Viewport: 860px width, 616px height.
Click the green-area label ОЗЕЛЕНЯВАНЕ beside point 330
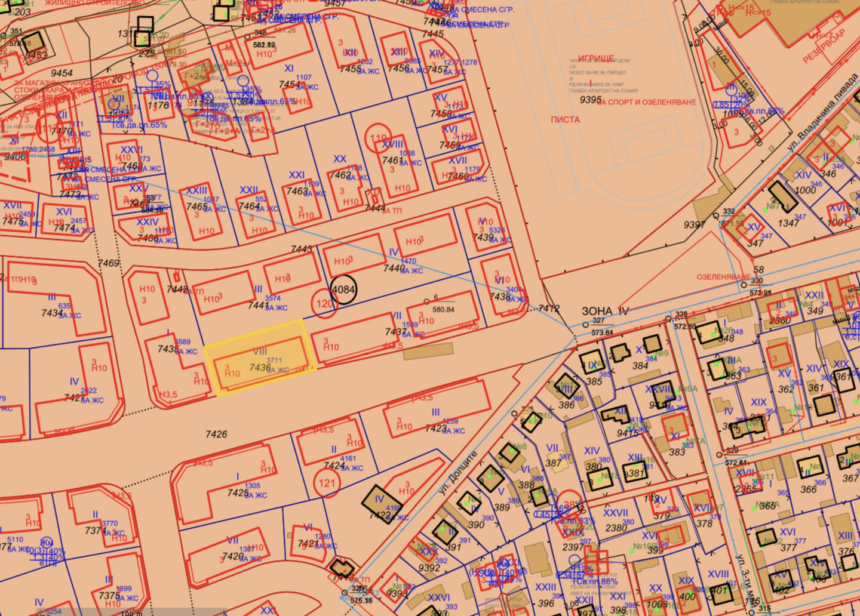[x=723, y=278]
